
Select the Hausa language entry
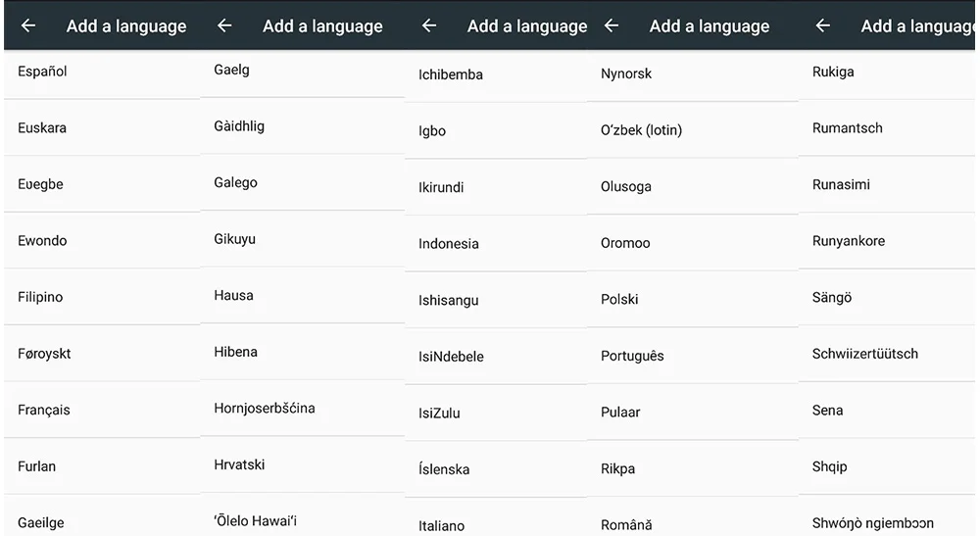pos(234,295)
